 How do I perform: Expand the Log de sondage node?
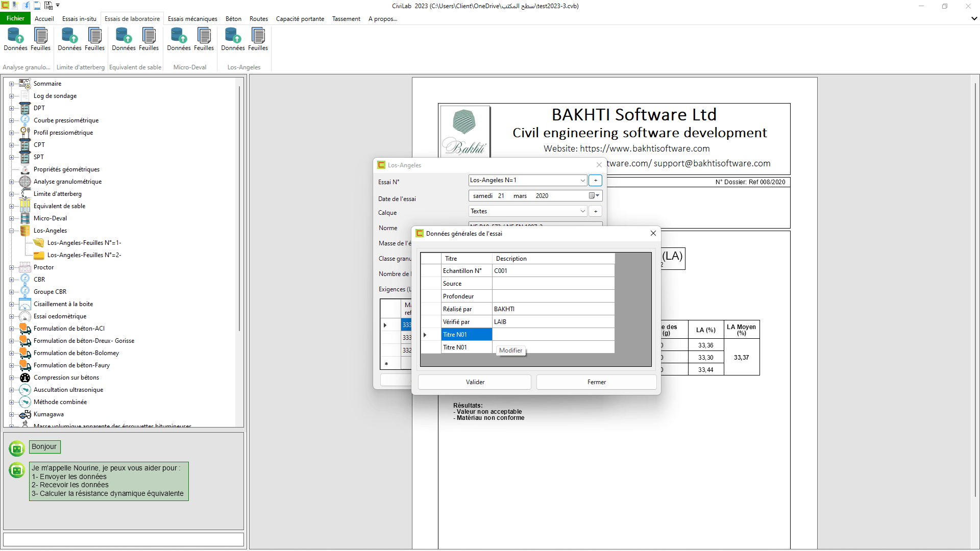pyautogui.click(x=11, y=96)
